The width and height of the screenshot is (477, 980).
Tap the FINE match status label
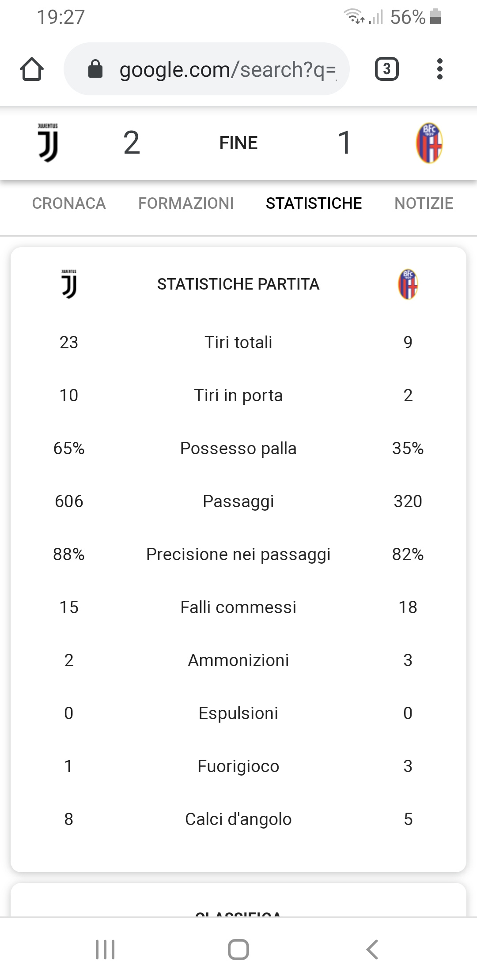[x=238, y=143]
